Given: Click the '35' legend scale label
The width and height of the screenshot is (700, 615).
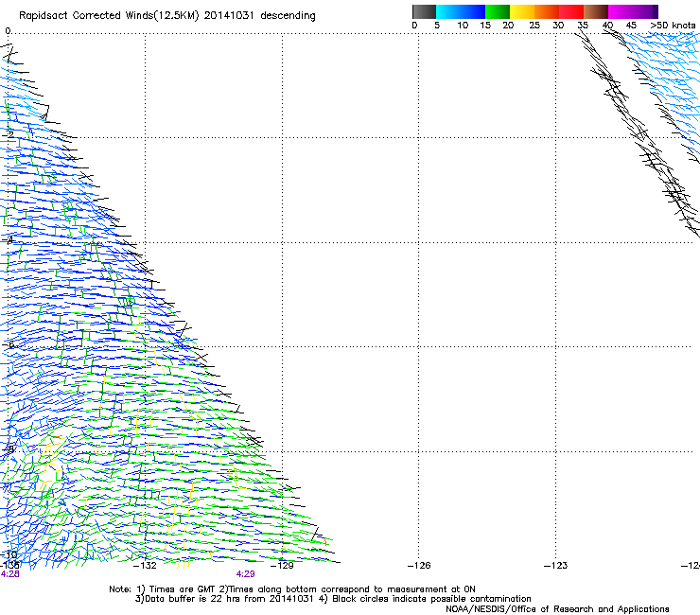Looking at the screenshot, I should tap(583, 26).
